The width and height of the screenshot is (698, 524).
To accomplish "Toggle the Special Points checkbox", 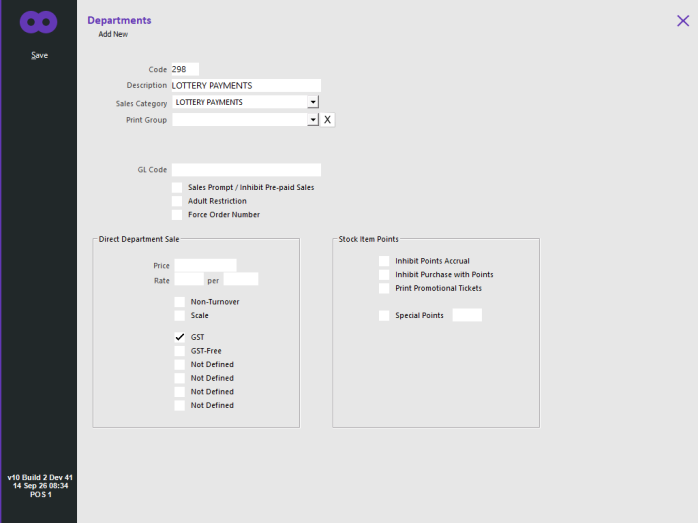I will (x=384, y=315).
